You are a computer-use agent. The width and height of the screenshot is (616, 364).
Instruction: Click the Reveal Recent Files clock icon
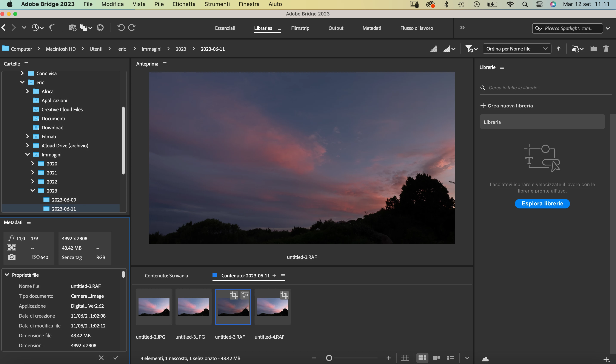pyautogui.click(x=35, y=28)
